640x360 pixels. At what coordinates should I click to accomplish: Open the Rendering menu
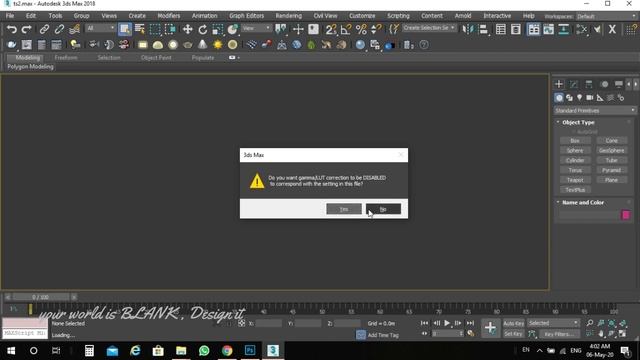[289, 16]
